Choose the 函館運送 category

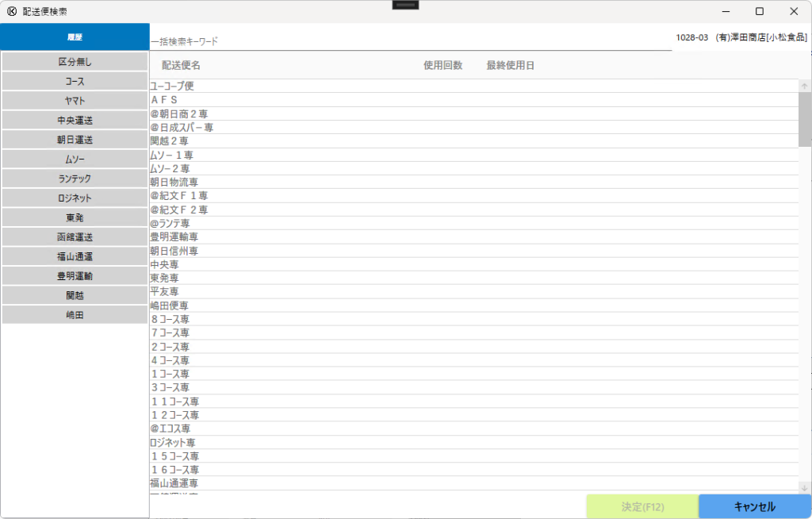(75, 237)
